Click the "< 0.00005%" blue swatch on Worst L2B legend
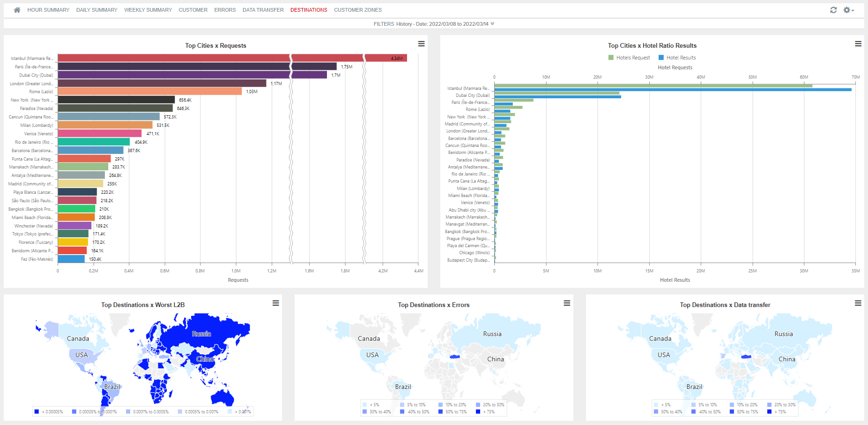This screenshot has width=868, height=425. 37,411
